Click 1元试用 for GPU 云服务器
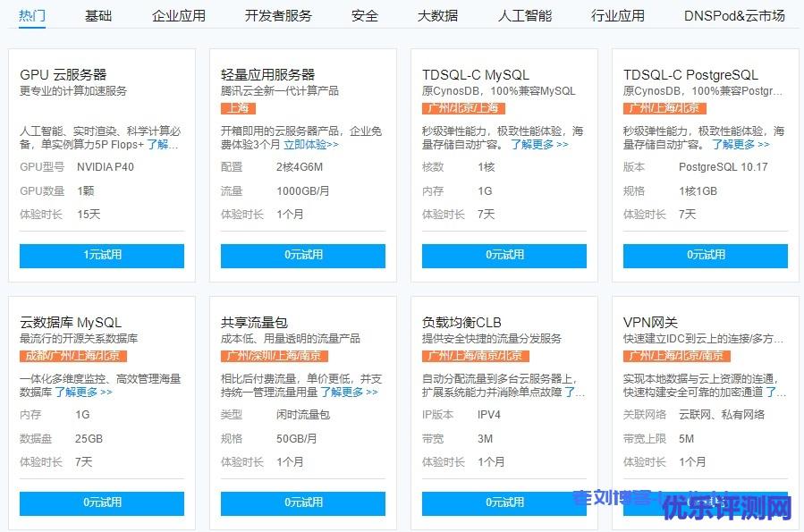This screenshot has width=804, height=532. tap(102, 255)
